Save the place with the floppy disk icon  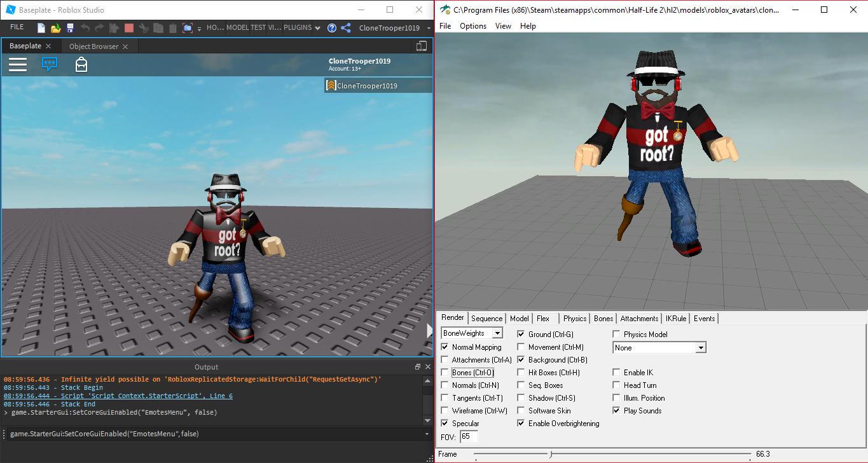(70, 28)
